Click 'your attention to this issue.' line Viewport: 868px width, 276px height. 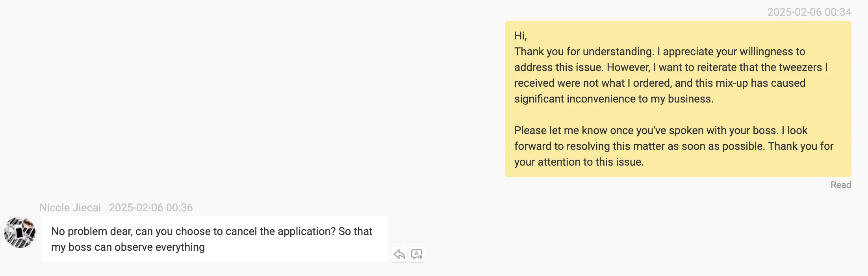tap(579, 162)
